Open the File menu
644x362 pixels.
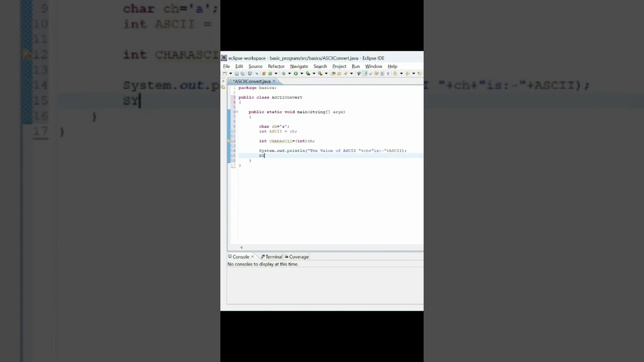tap(226, 66)
